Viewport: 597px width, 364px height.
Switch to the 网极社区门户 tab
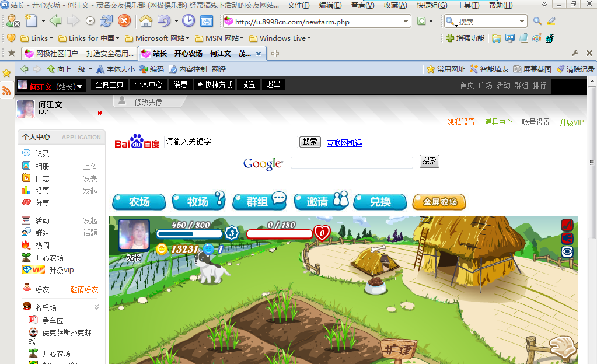pyautogui.click(x=79, y=54)
